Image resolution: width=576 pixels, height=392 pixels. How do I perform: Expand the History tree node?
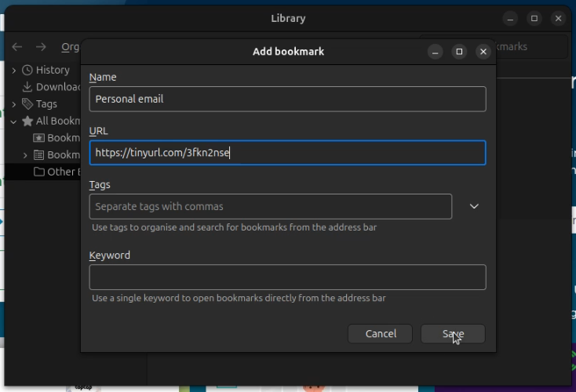(14, 70)
